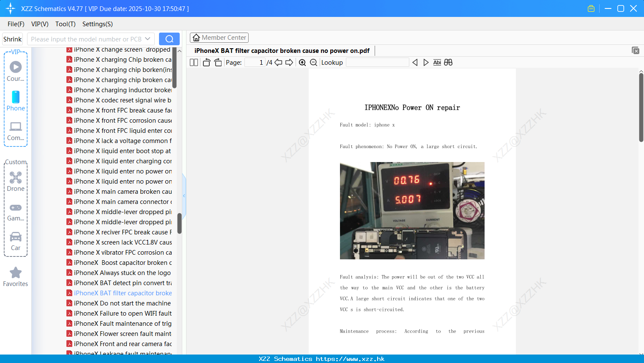
Task: Go to the next page arrow
Action: 289,63
